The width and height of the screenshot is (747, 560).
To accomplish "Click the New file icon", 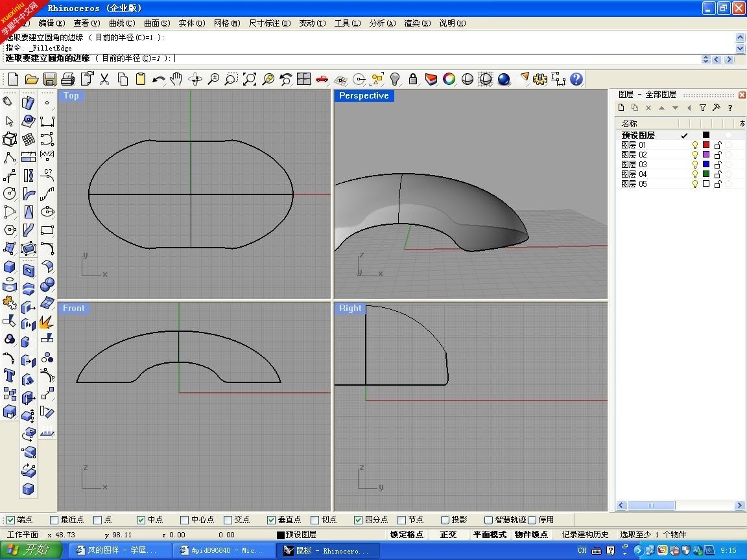I will point(14,79).
